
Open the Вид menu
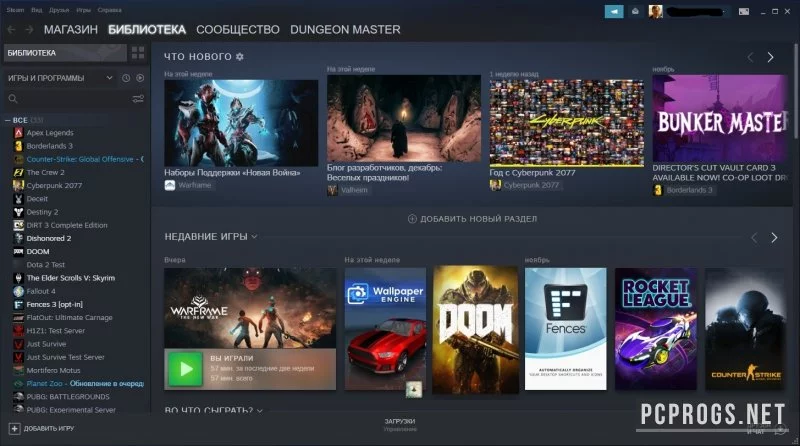click(37, 10)
